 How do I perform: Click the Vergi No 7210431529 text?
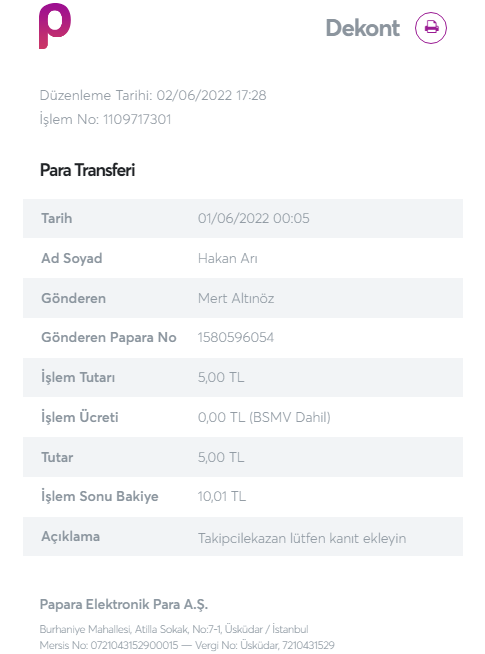[x=264, y=645]
